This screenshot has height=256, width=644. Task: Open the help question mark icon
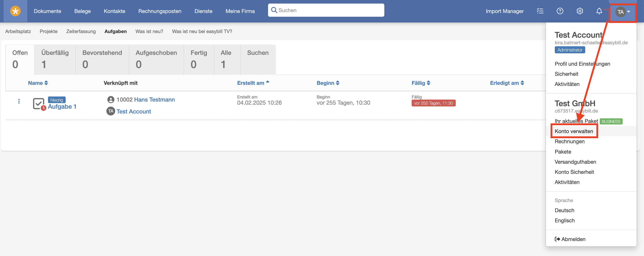[560, 11]
